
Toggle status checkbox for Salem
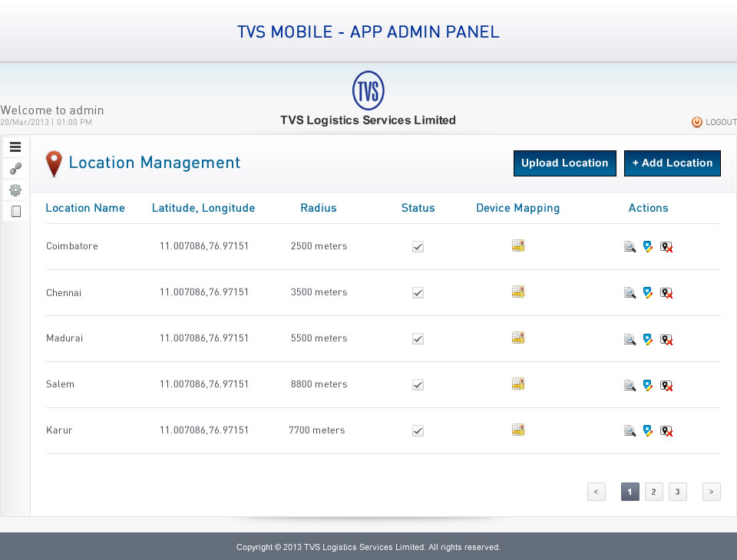(x=418, y=385)
